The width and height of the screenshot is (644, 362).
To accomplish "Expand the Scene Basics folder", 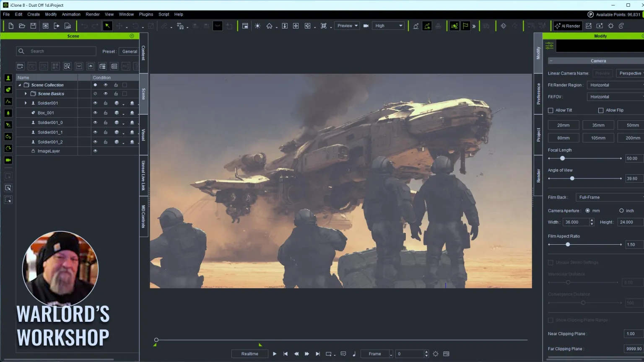I will click(x=26, y=94).
